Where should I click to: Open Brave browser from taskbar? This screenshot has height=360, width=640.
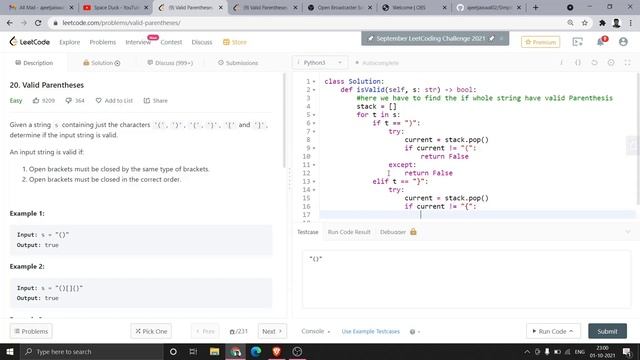[276, 351]
